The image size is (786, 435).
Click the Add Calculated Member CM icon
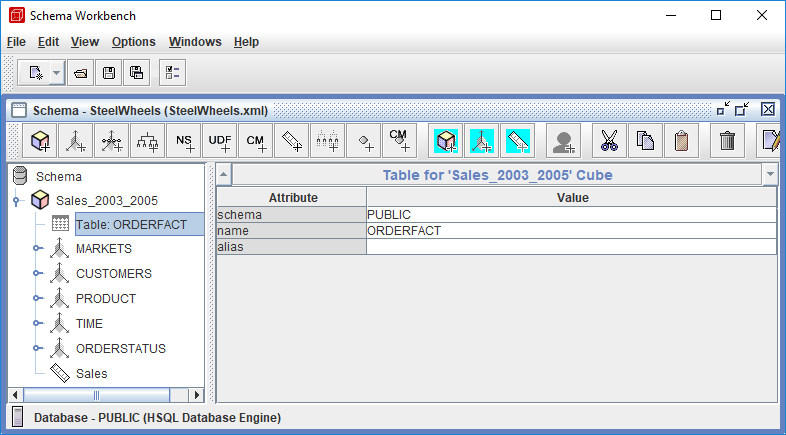tap(256, 141)
